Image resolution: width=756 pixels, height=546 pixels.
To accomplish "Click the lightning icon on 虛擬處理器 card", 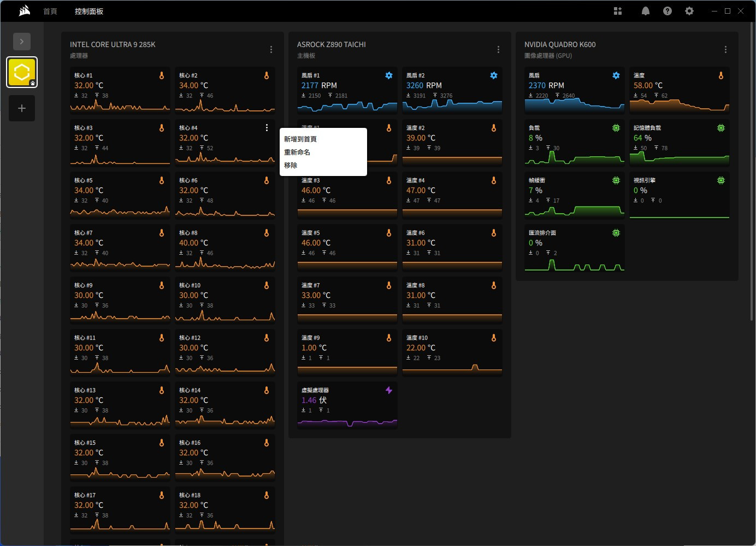I will point(389,390).
